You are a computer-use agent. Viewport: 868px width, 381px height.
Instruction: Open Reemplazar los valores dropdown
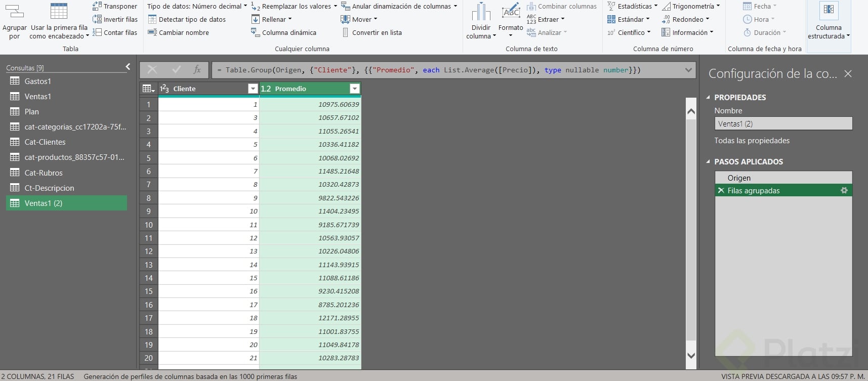[294, 6]
